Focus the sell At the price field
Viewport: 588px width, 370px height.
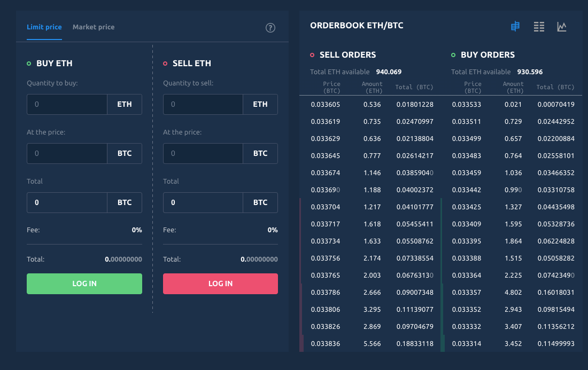tap(203, 153)
